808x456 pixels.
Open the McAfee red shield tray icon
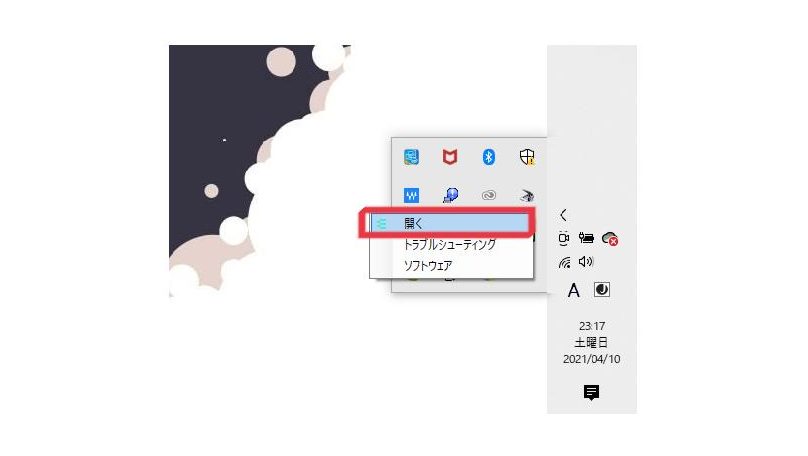point(450,157)
